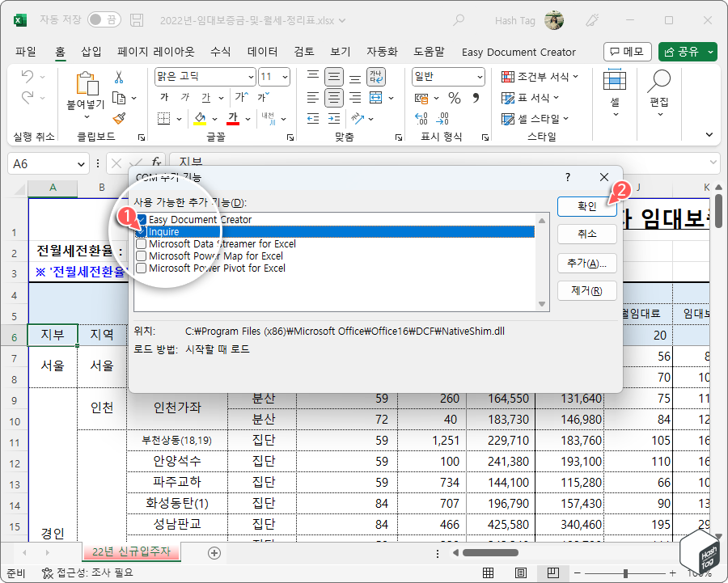Toggle Bold formatting

(x=164, y=98)
